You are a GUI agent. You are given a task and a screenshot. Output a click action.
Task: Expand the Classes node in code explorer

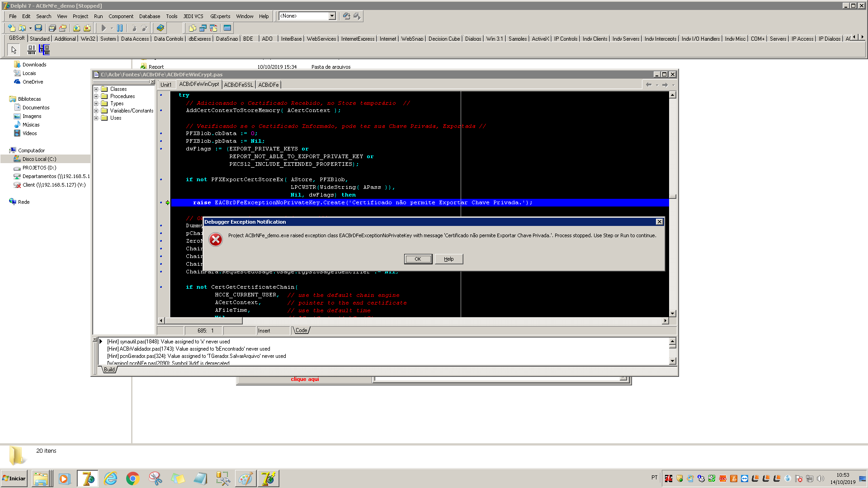[x=96, y=89]
